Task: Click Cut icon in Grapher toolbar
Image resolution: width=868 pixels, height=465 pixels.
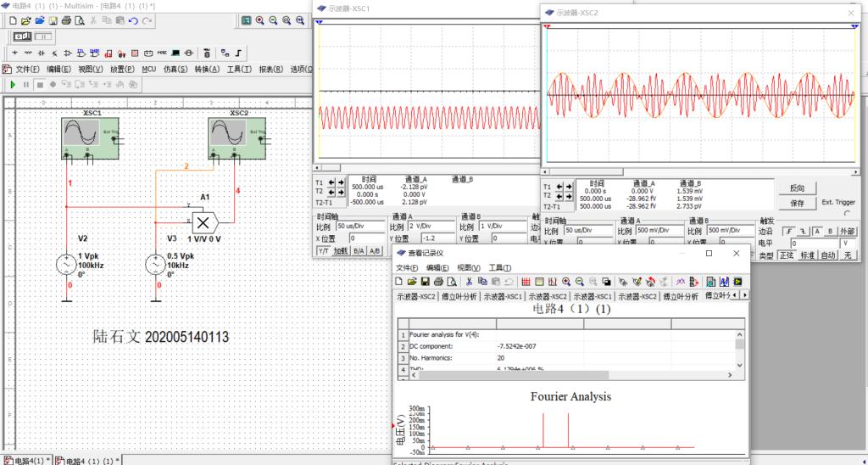Action: click(x=469, y=282)
